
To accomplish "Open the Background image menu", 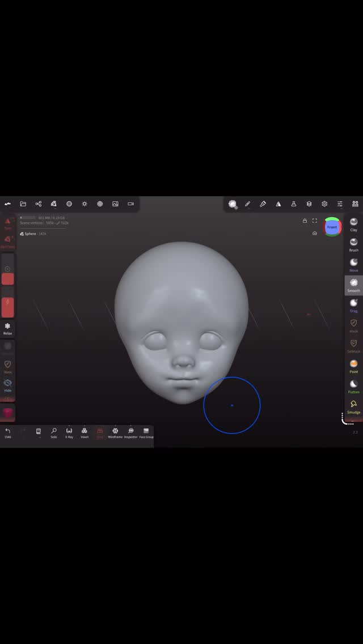I will tap(116, 204).
